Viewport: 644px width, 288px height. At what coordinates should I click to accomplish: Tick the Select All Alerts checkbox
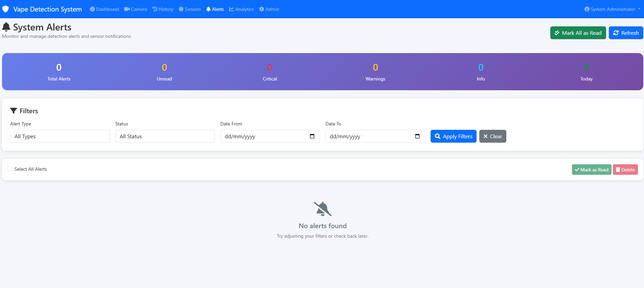pos(10,169)
